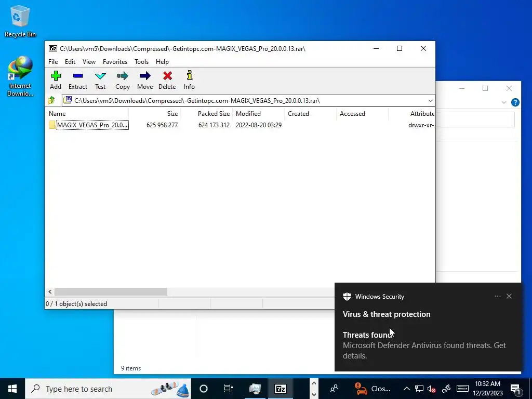Viewport: 532px width, 399px height.
Task: Open the Help menu
Action: click(162, 62)
